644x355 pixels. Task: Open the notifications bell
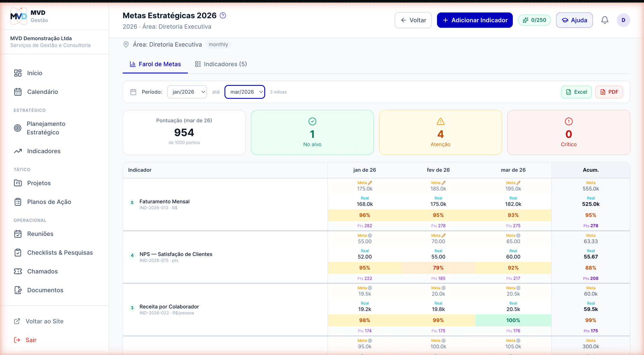pyautogui.click(x=605, y=20)
